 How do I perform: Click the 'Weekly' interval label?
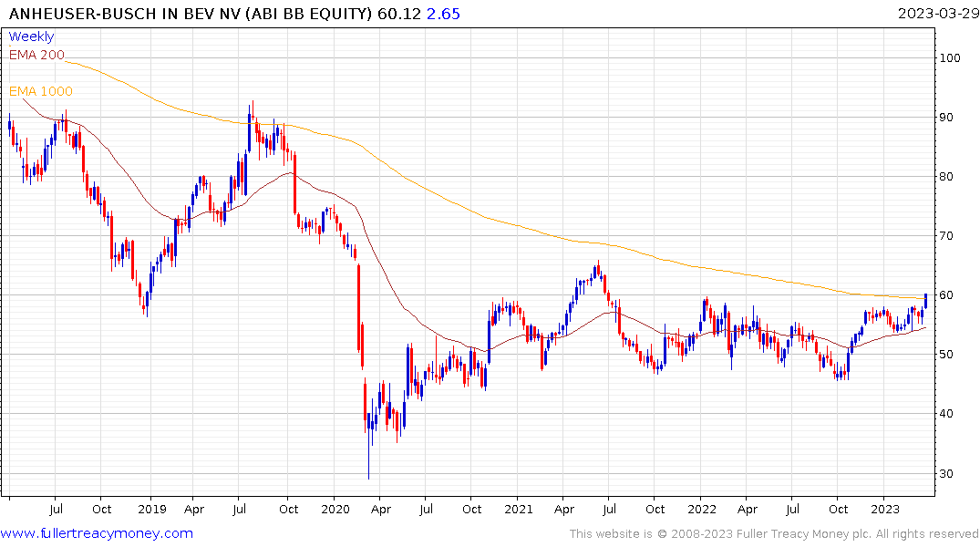[x=31, y=36]
